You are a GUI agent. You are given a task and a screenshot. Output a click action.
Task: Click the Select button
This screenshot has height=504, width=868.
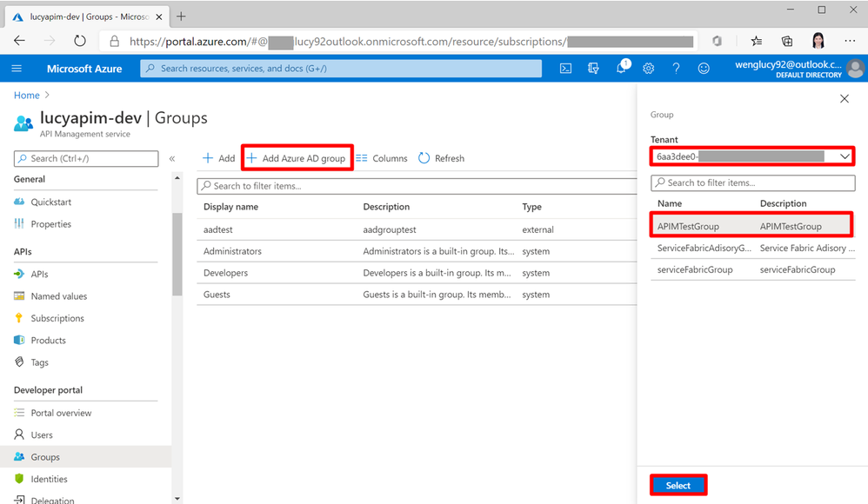coord(678,485)
